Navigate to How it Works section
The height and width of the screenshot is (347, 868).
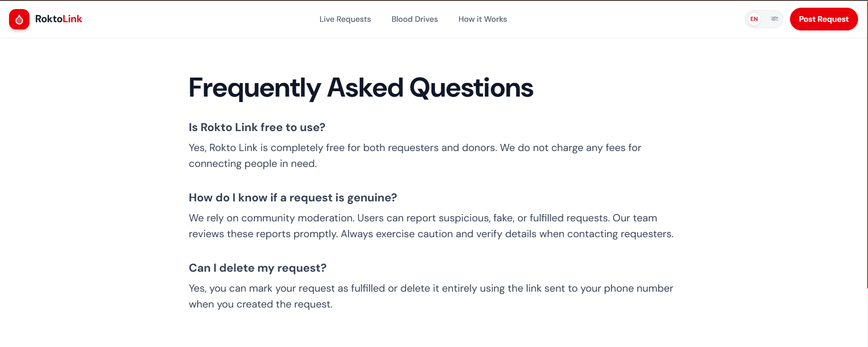click(482, 19)
